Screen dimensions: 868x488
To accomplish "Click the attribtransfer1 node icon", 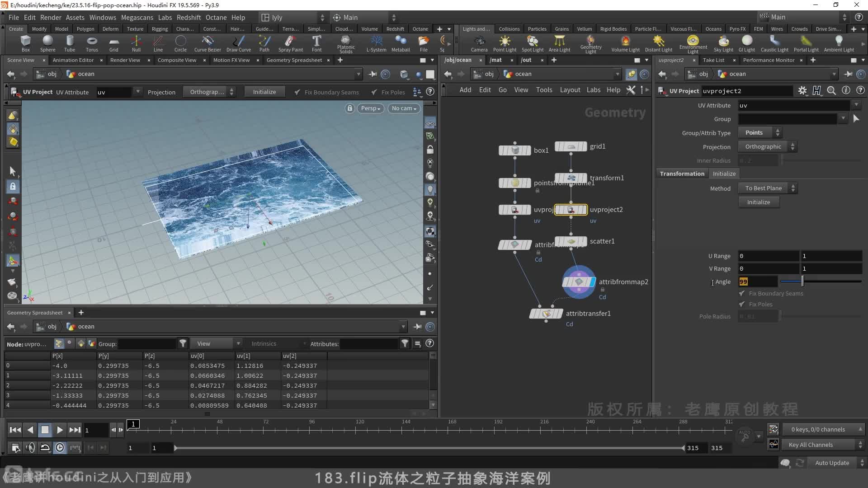I will (546, 314).
